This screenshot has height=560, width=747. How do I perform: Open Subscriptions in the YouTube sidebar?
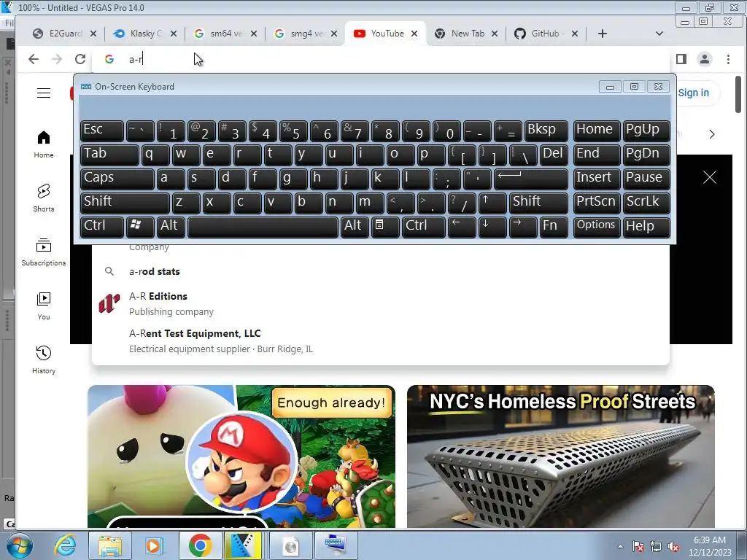[43, 252]
